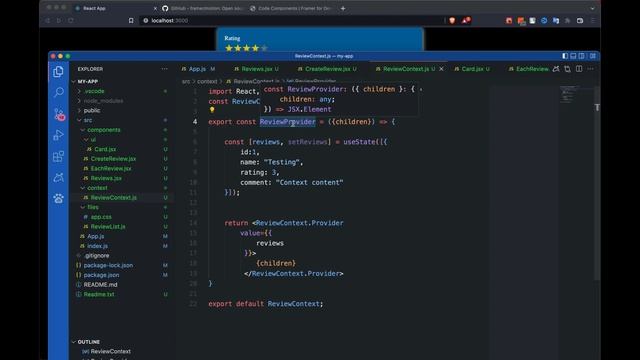640x360 pixels.
Task: Open index.js in file tree
Action: point(97,246)
